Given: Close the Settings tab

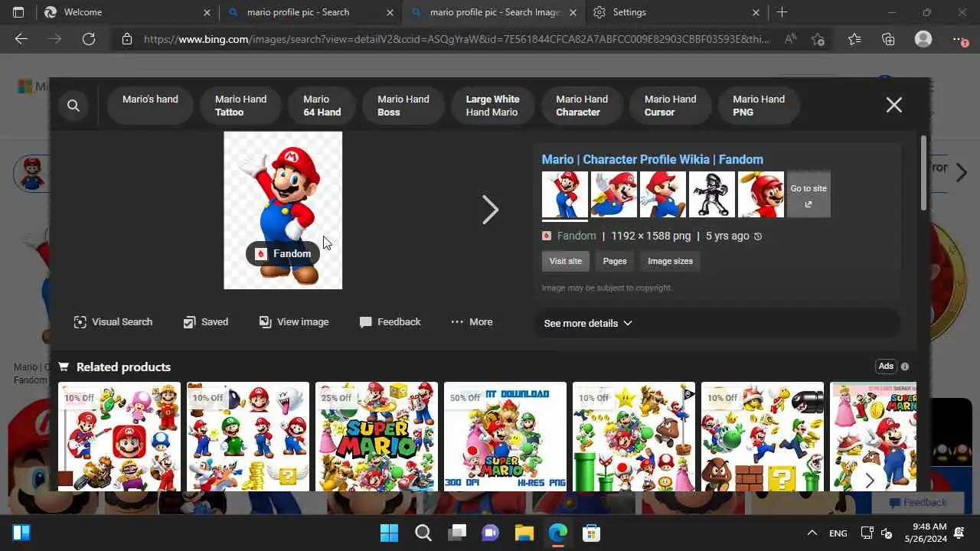Looking at the screenshot, I should (x=756, y=12).
